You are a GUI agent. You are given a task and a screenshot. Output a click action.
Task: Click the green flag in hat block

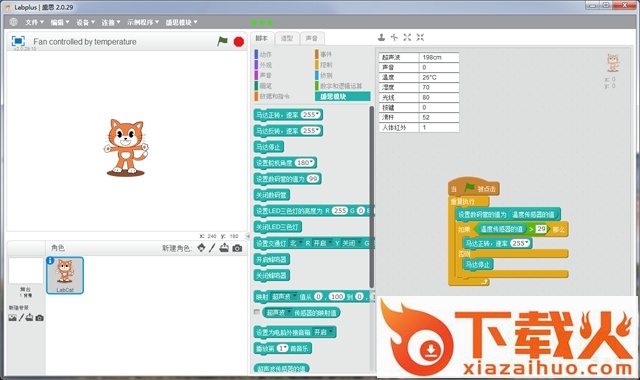pos(470,188)
